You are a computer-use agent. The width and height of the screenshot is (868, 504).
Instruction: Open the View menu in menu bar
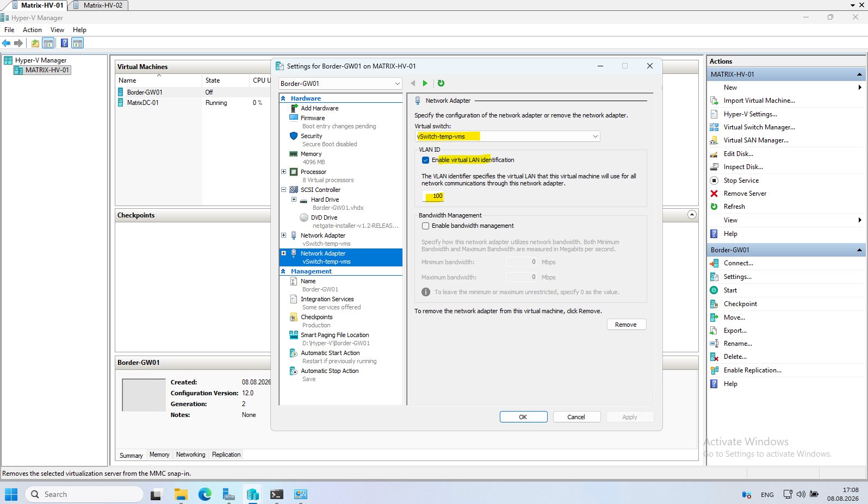tap(57, 30)
